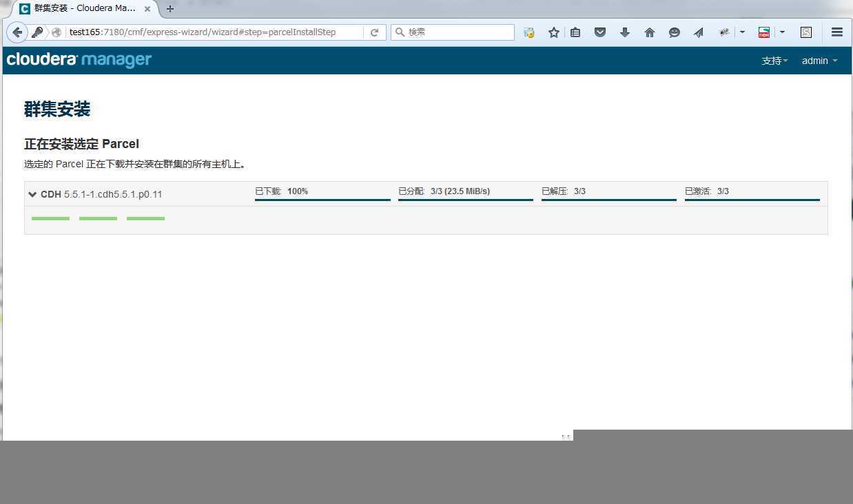Click the URL address bar
This screenshot has width=853, height=504.
pyautogui.click(x=215, y=32)
